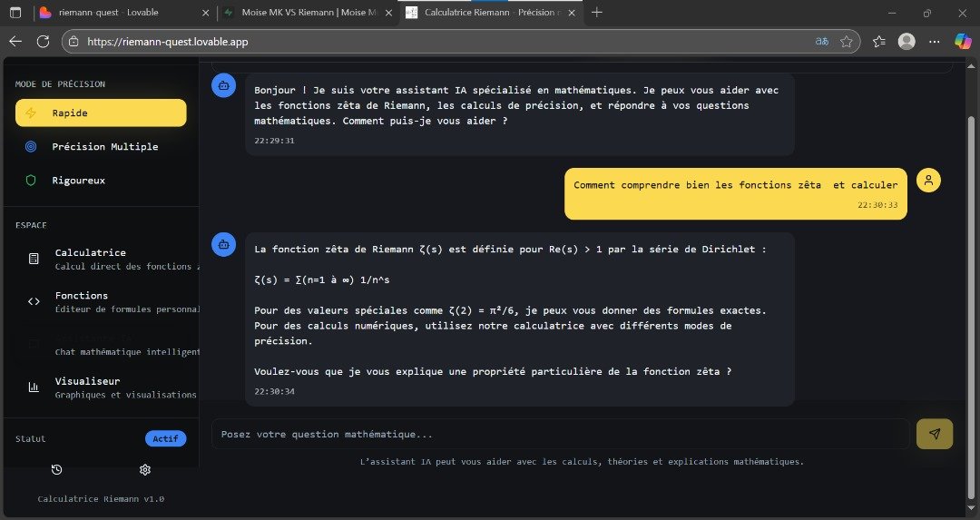Close the riemann-quest Lovable tab

(206, 13)
